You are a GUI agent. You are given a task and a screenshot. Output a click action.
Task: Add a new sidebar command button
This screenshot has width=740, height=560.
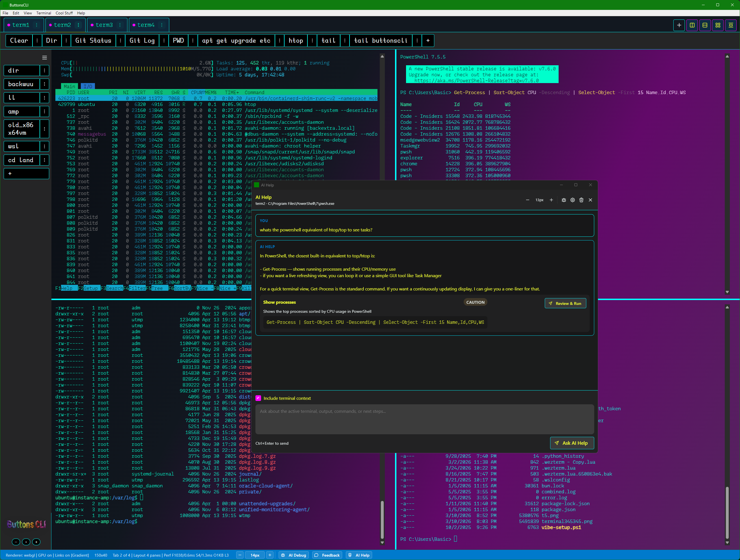click(27, 173)
